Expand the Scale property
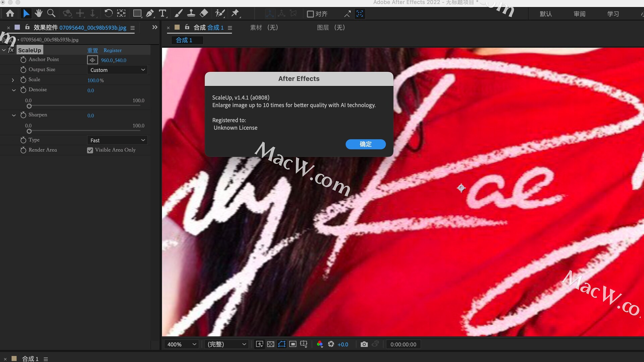 click(x=13, y=80)
